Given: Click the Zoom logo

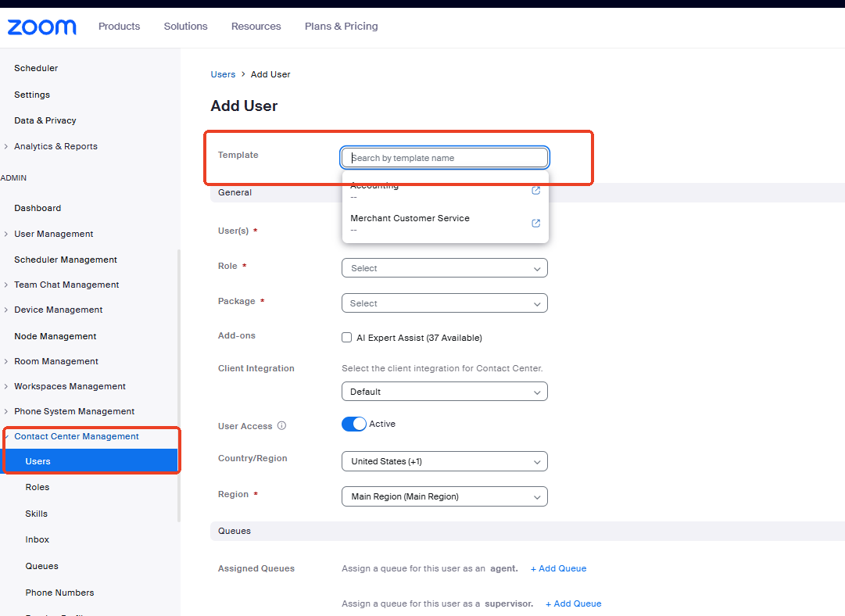Looking at the screenshot, I should [41, 27].
